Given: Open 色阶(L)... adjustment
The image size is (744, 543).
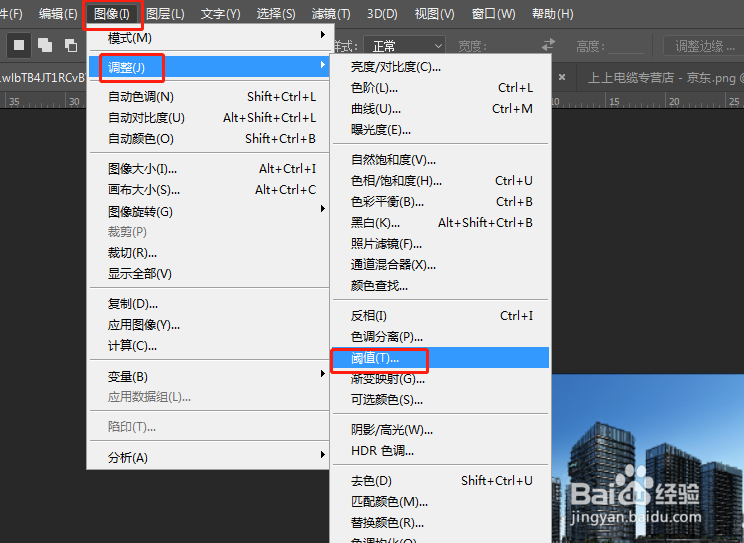Looking at the screenshot, I should pos(440,88).
